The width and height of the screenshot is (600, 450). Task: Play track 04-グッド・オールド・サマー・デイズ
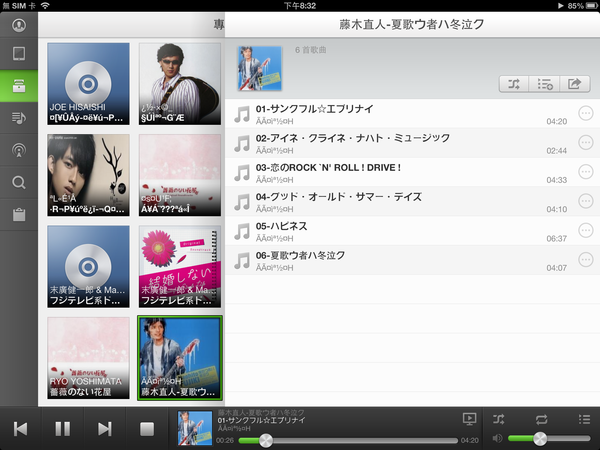point(412,202)
